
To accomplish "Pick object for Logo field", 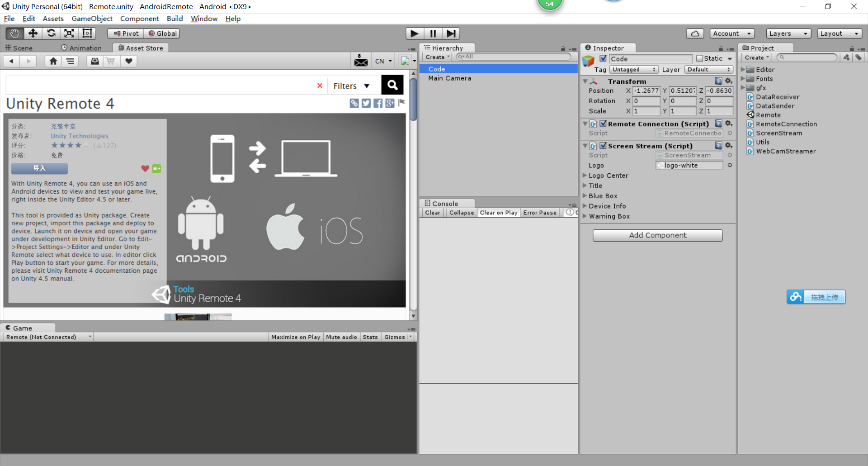I will [730, 166].
